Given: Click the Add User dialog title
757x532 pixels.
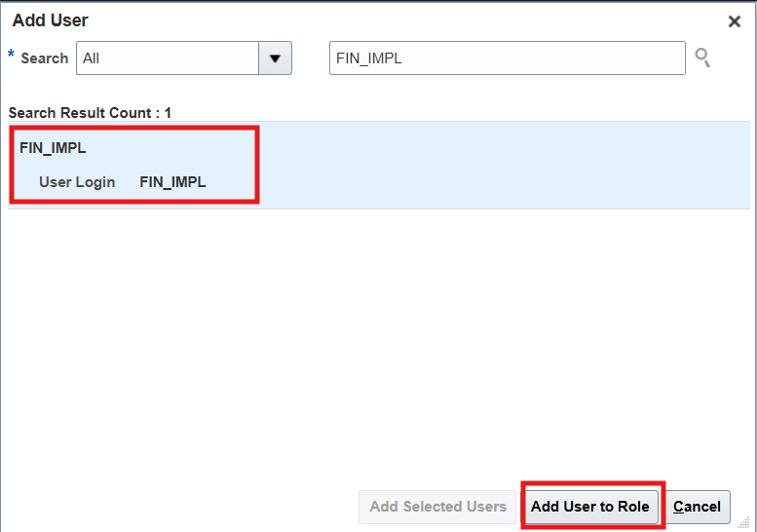Looking at the screenshot, I should tap(50, 20).
